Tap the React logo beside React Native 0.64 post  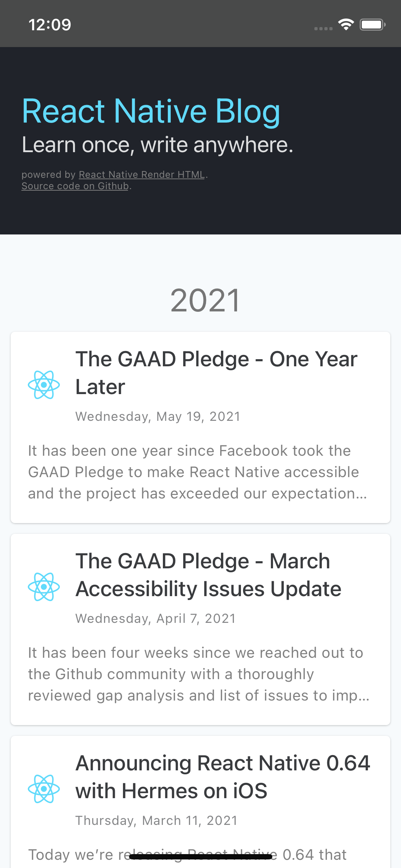[x=43, y=789]
